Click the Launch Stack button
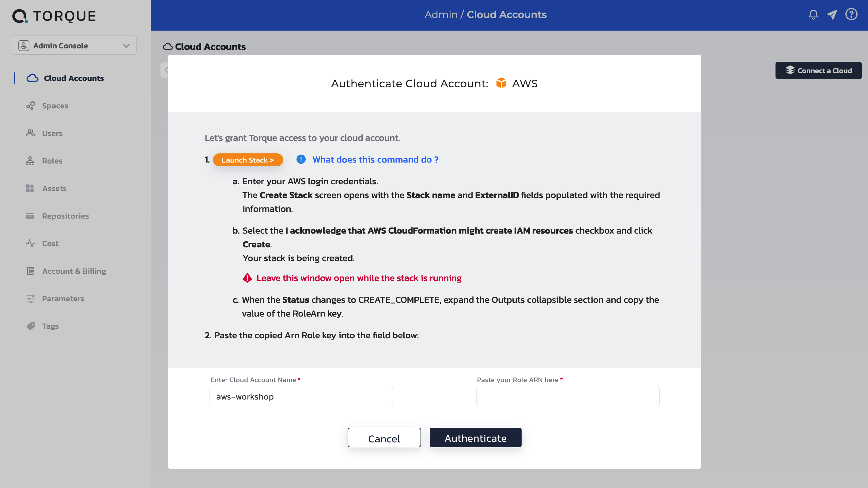Image resolution: width=868 pixels, height=488 pixels. pyautogui.click(x=248, y=160)
